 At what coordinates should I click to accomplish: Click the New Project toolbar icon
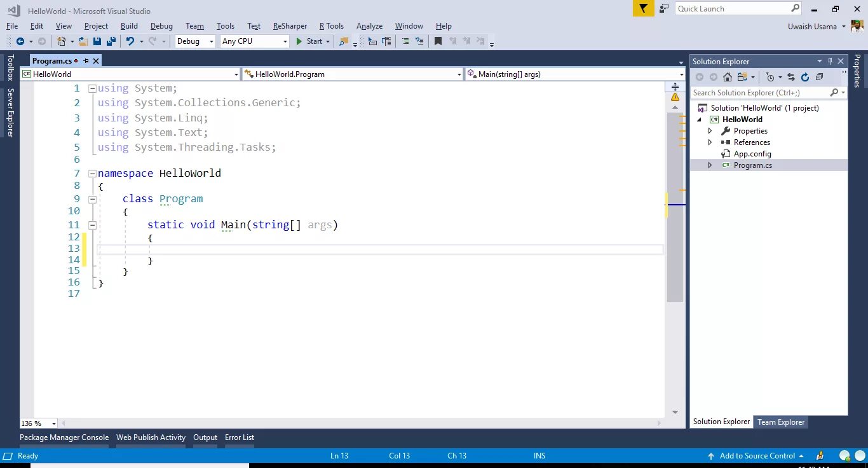click(x=61, y=41)
